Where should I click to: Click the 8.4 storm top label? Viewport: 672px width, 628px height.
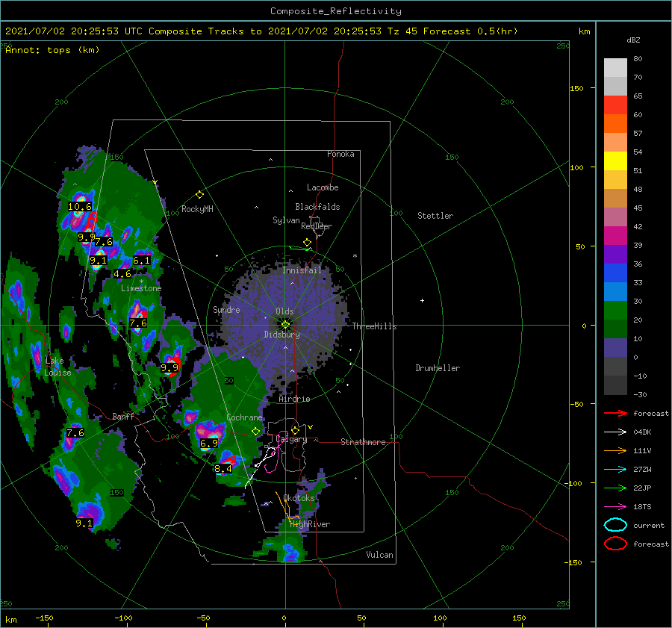click(223, 468)
